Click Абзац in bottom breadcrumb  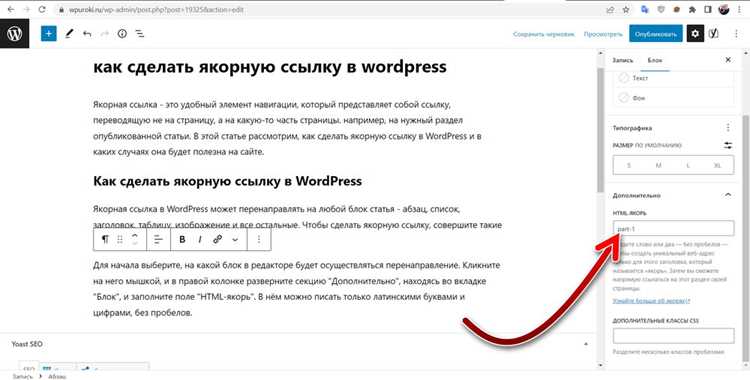(x=57, y=377)
